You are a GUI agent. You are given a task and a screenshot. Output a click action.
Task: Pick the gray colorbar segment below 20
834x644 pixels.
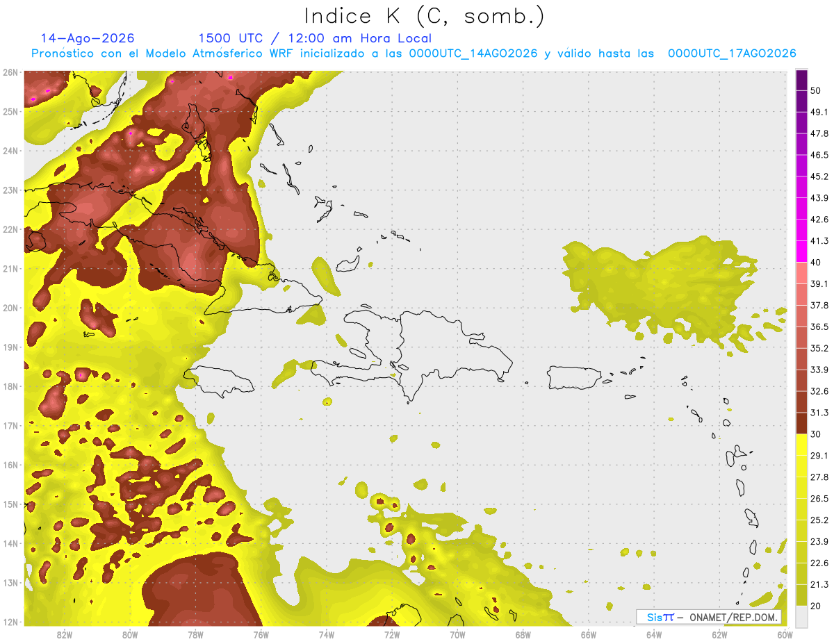(x=801, y=616)
